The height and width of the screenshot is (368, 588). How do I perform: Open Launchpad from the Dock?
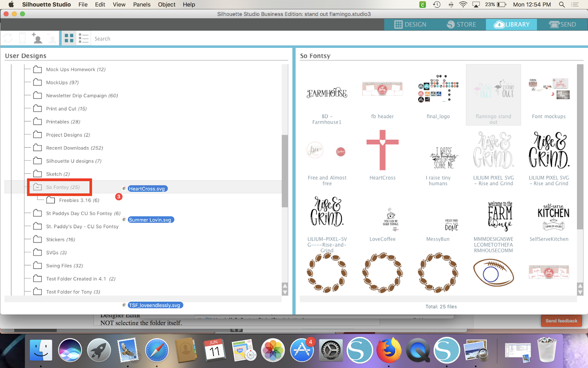click(x=99, y=350)
